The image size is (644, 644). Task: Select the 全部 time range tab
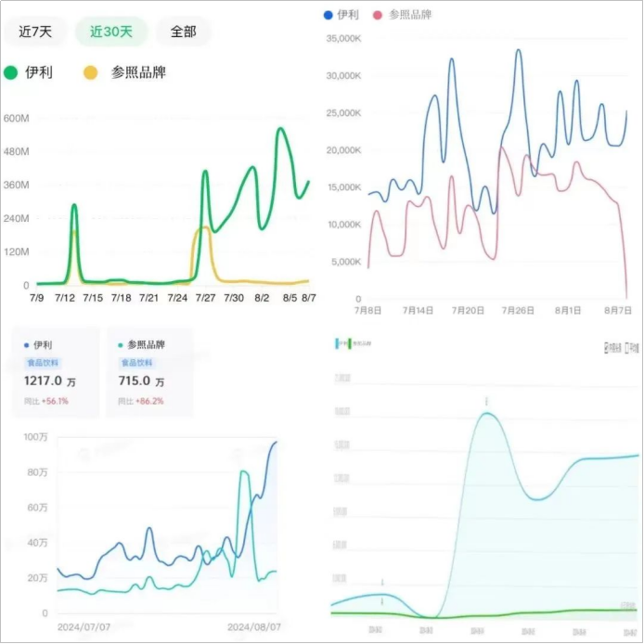click(183, 32)
